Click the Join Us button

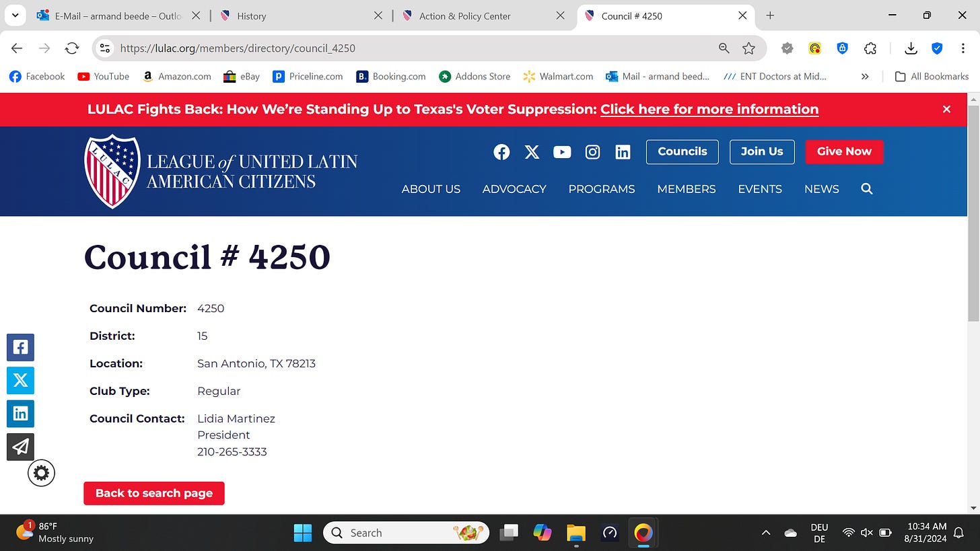tap(762, 152)
